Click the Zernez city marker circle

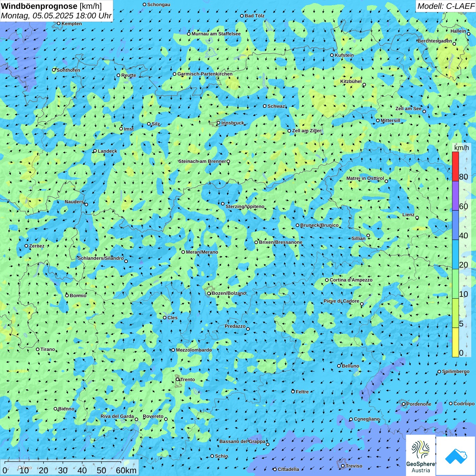click(26, 246)
